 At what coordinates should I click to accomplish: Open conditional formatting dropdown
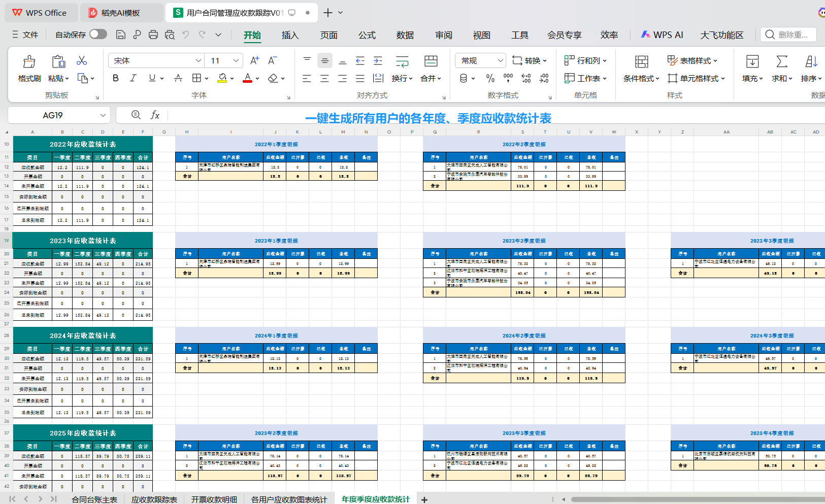[x=641, y=78]
